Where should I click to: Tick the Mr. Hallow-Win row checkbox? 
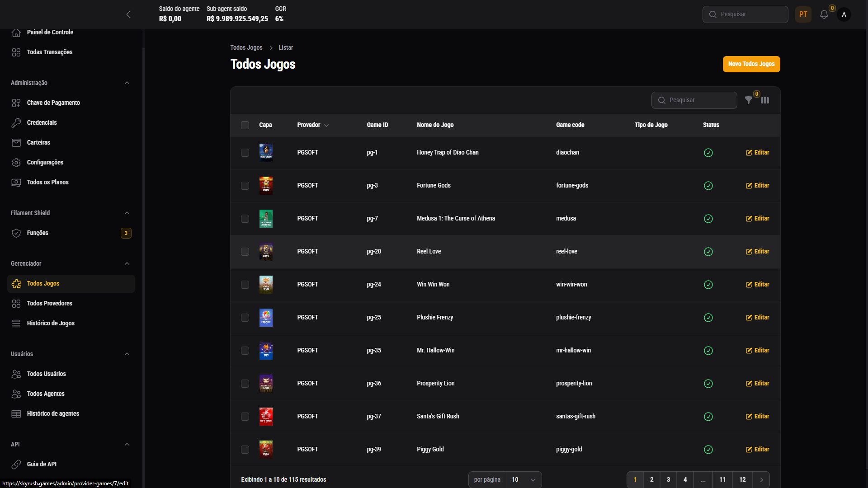coord(245,351)
